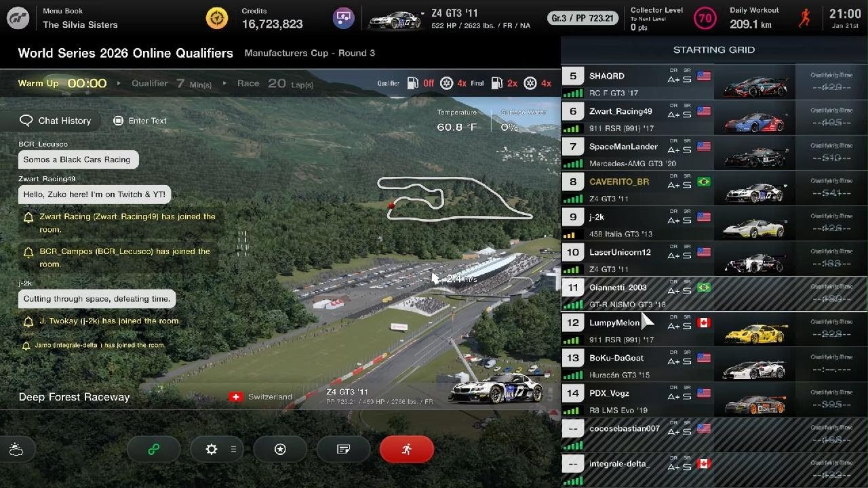Click the Gran Turismo logo icon
The height and width of the screenshot is (488, 868).
18,18
